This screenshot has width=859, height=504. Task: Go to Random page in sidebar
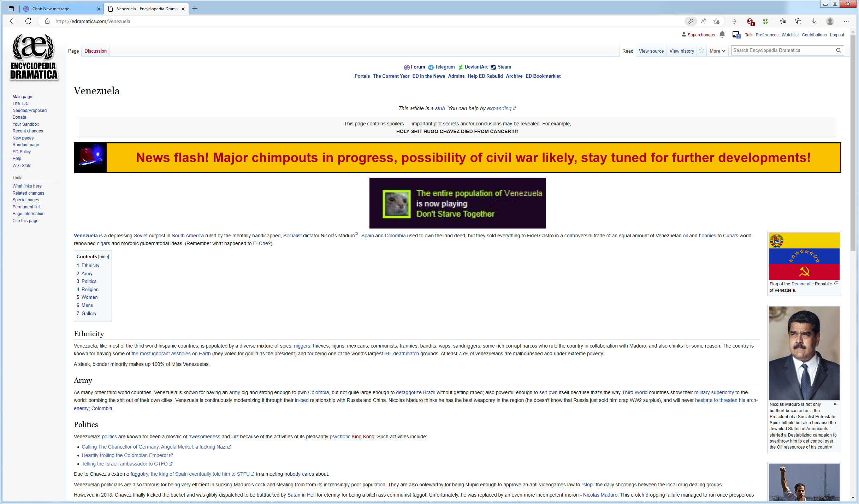pyautogui.click(x=26, y=145)
